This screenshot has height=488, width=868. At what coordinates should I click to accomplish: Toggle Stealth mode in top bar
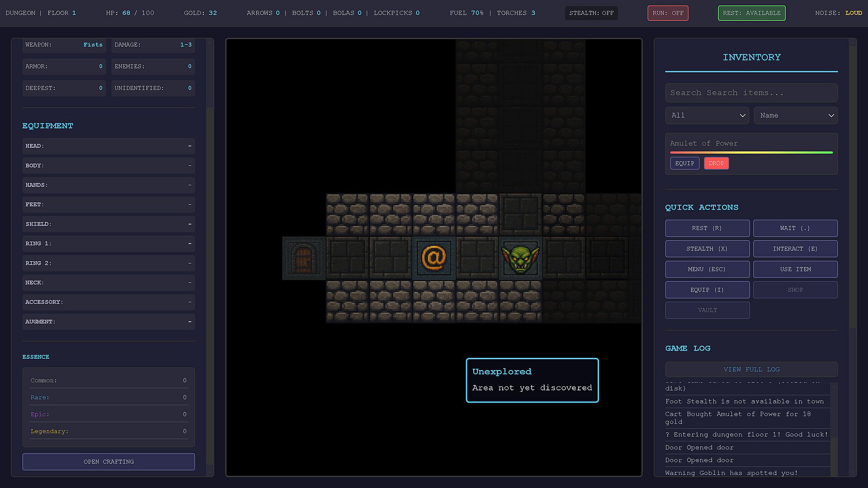pos(591,13)
